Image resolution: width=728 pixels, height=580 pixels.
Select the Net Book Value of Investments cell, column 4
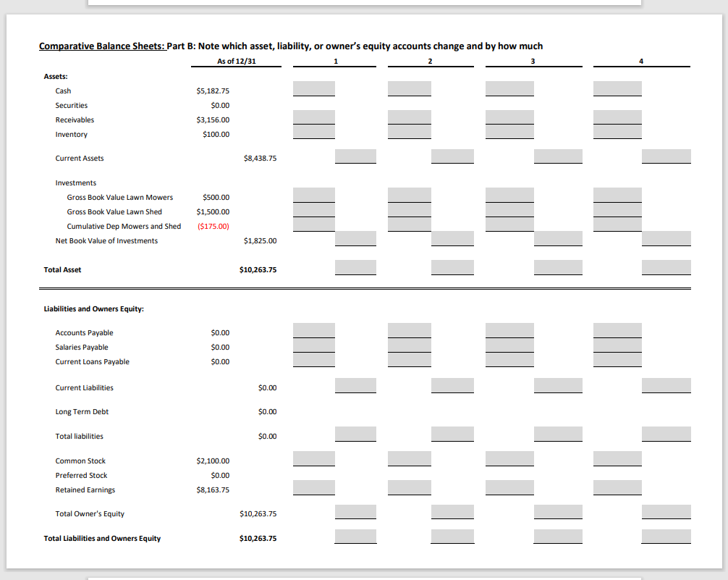pos(666,238)
